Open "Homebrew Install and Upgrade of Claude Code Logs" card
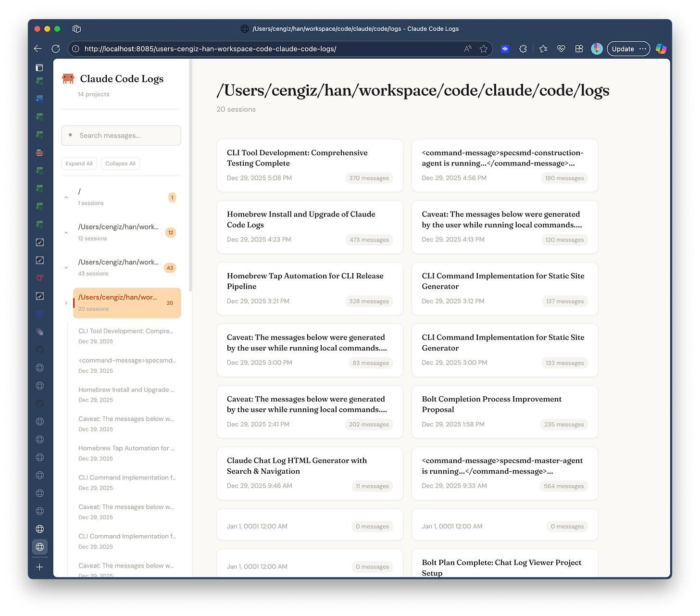The width and height of the screenshot is (700, 616). pyautogui.click(x=310, y=227)
